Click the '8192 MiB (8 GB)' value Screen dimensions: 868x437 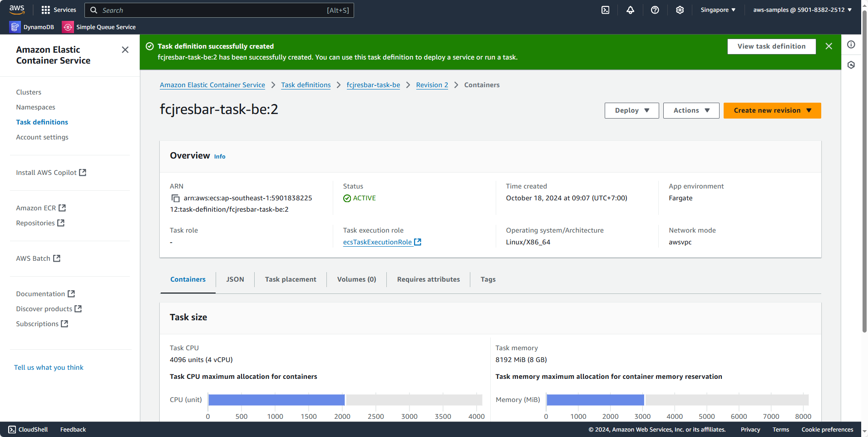click(x=521, y=360)
